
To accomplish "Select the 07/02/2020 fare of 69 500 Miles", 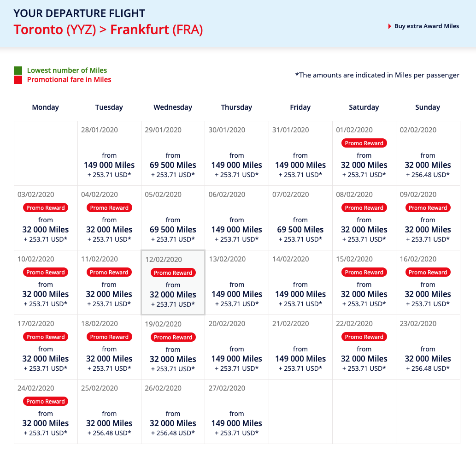I will [300, 229].
